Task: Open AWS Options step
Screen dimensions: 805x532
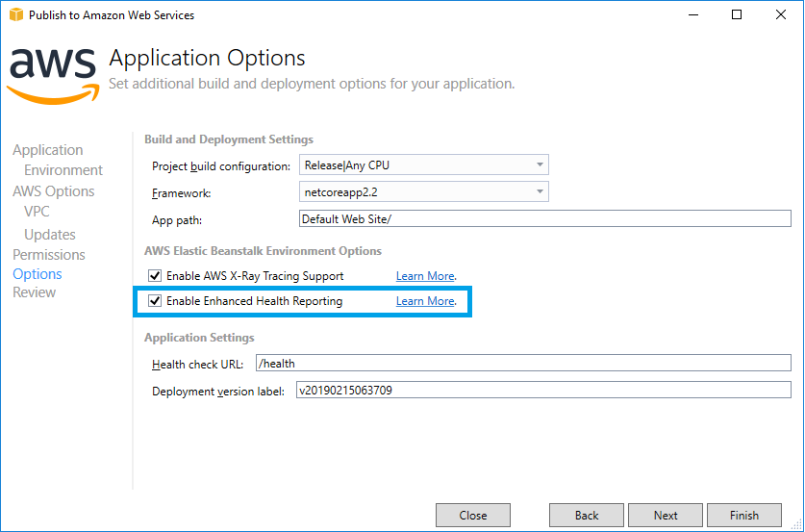Action: 54,191
